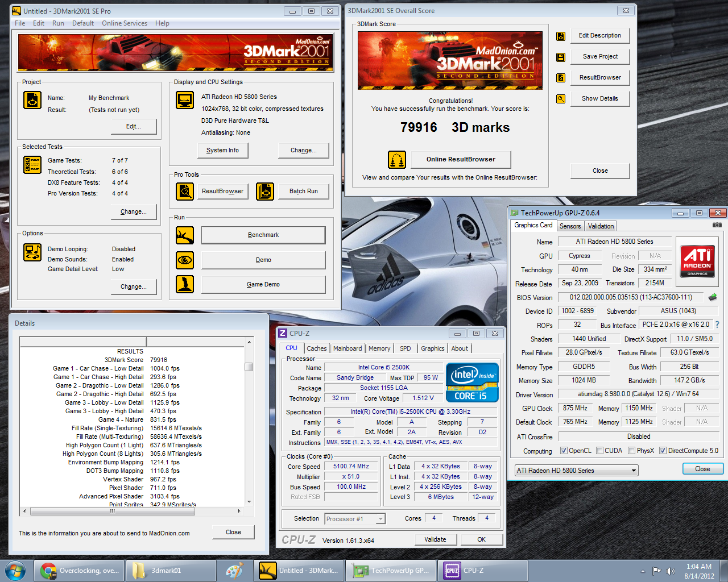
Task: Open the File menu in 3DMark2001
Action: (20, 23)
